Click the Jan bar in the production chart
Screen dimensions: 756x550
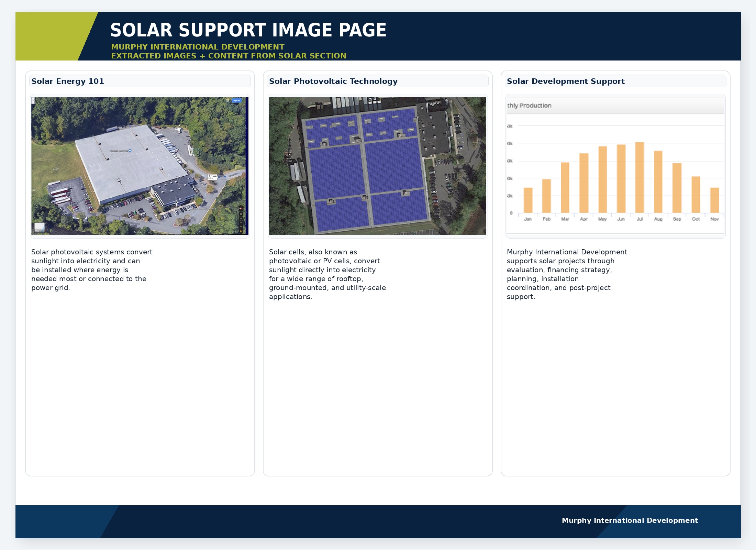[x=528, y=200]
